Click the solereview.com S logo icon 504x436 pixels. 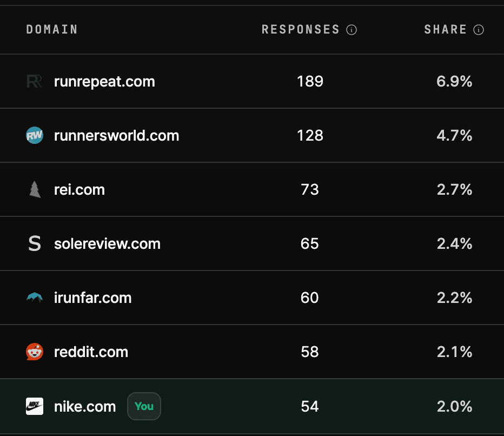(35, 243)
